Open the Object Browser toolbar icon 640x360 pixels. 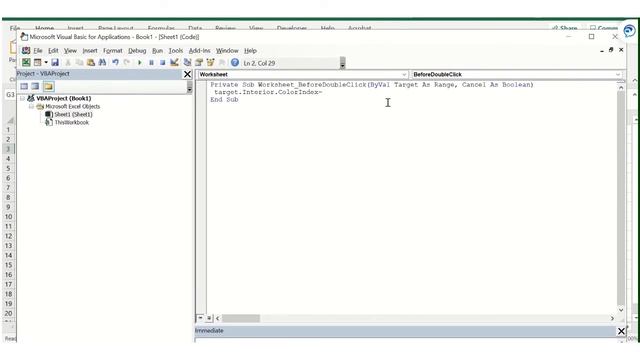[211, 62]
